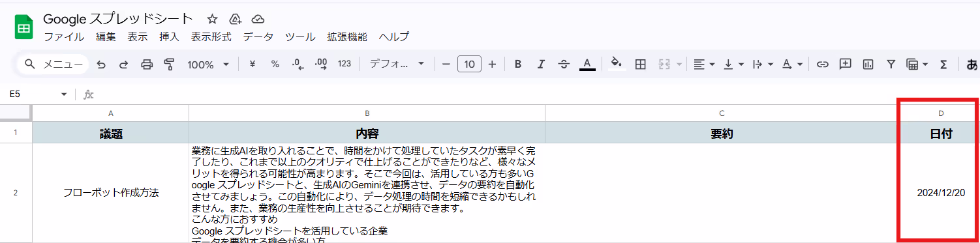Increase decimal places
The width and height of the screenshot is (980, 243).
click(321, 64)
